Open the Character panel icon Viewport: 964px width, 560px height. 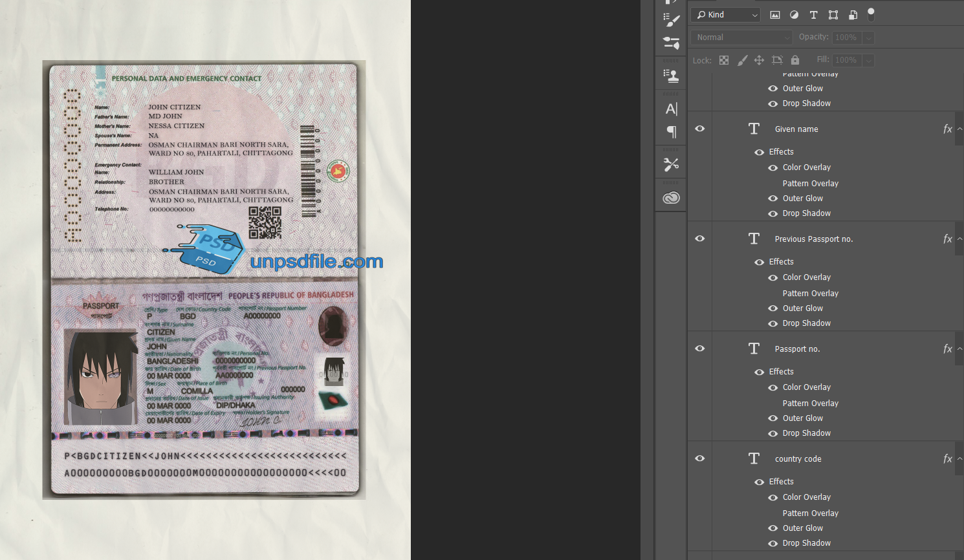(x=672, y=109)
